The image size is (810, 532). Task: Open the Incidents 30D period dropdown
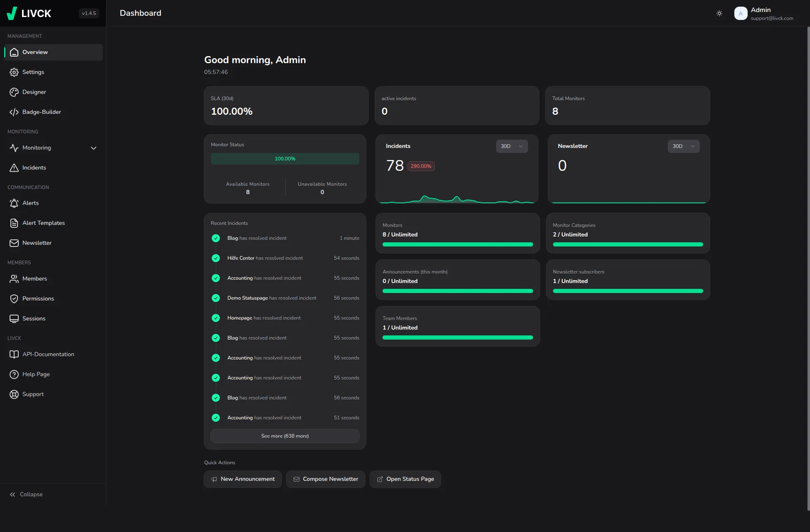coord(511,146)
